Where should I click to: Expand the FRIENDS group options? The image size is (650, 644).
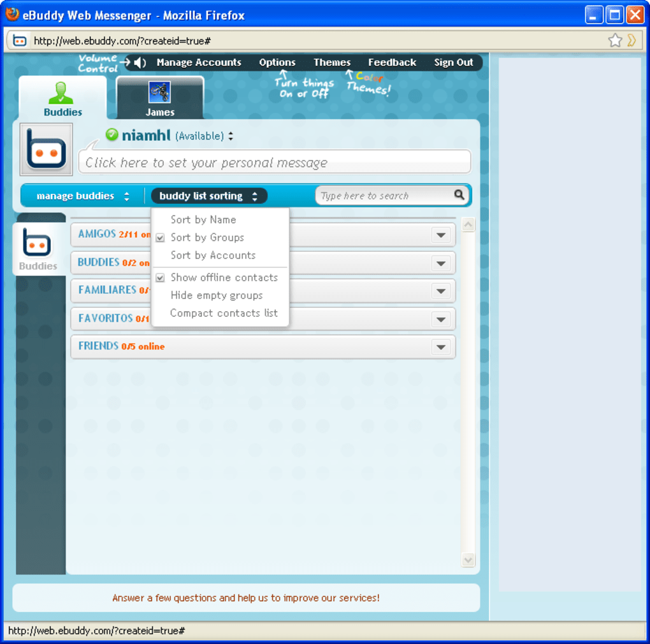(441, 347)
